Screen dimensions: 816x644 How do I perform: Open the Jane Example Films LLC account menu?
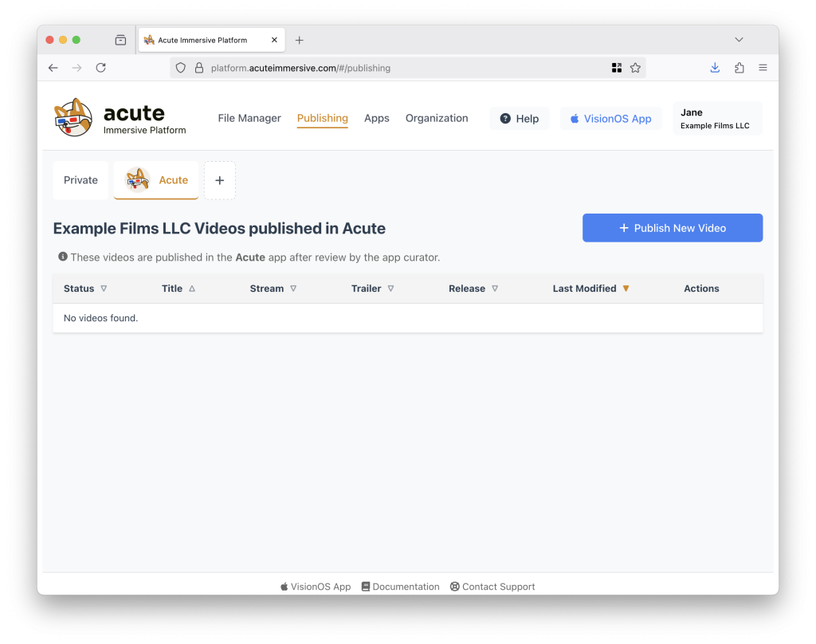click(718, 119)
